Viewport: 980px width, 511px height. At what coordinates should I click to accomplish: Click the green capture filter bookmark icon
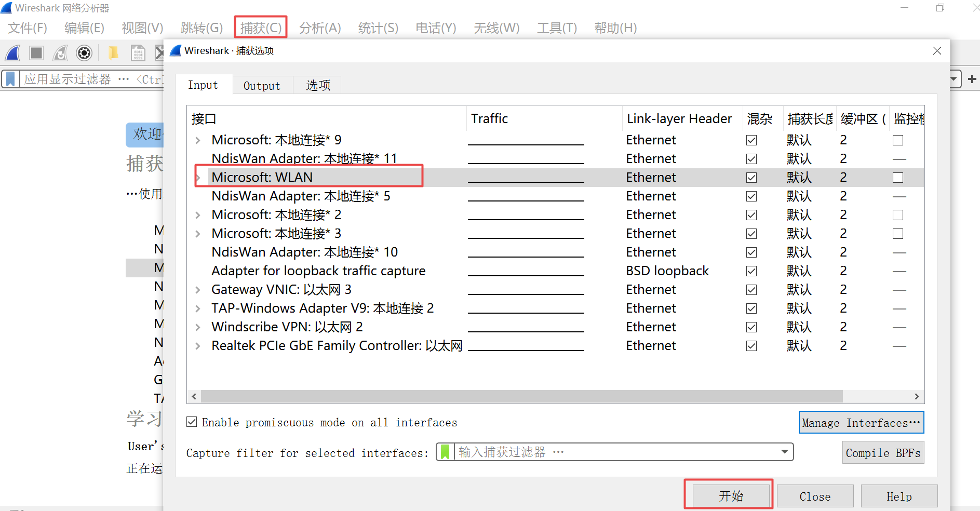click(445, 452)
